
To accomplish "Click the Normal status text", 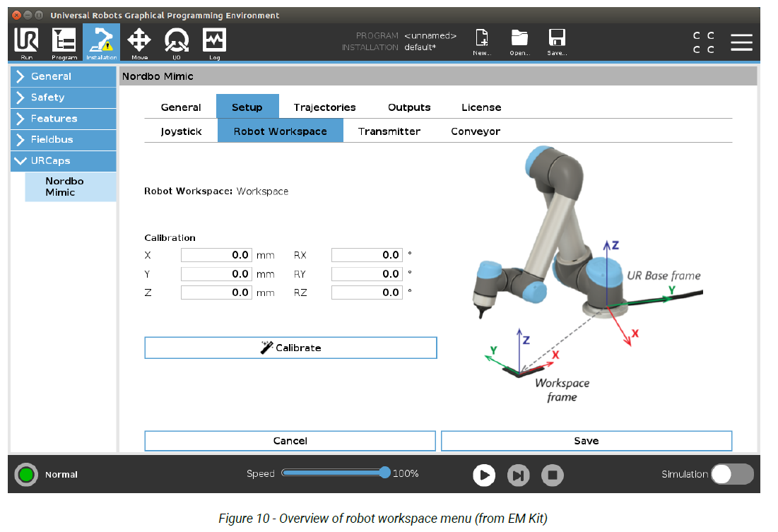I will point(61,475).
